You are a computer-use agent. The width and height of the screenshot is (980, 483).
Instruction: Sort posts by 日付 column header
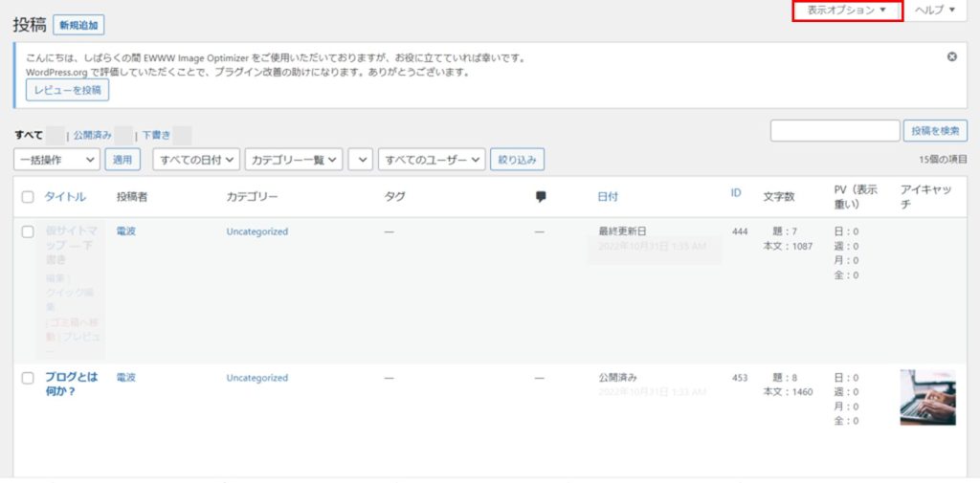pyautogui.click(x=608, y=196)
